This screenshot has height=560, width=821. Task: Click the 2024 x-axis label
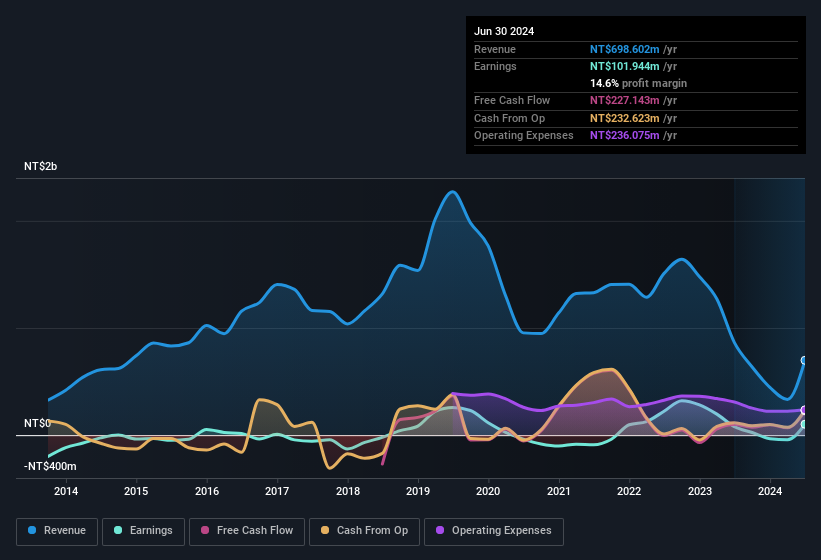770,491
